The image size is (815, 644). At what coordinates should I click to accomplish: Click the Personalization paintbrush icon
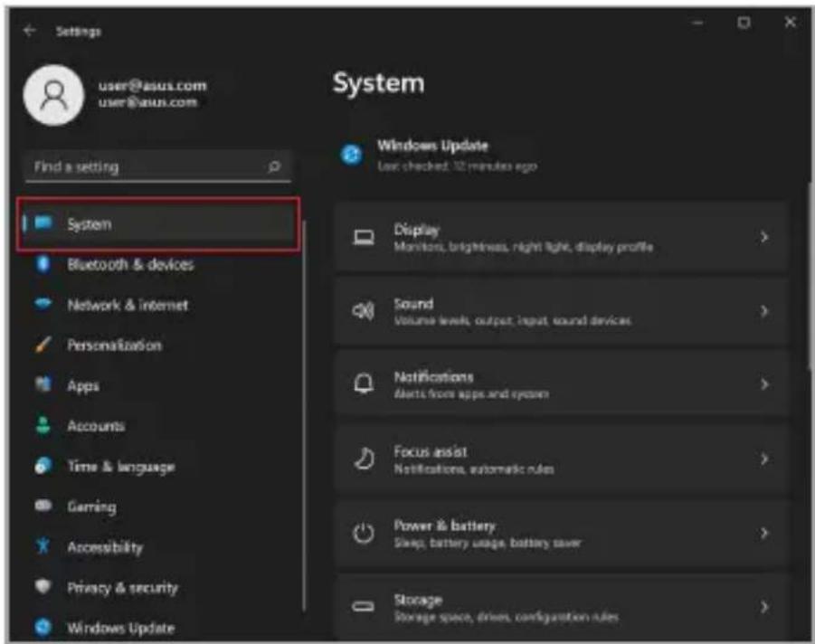[x=43, y=344]
